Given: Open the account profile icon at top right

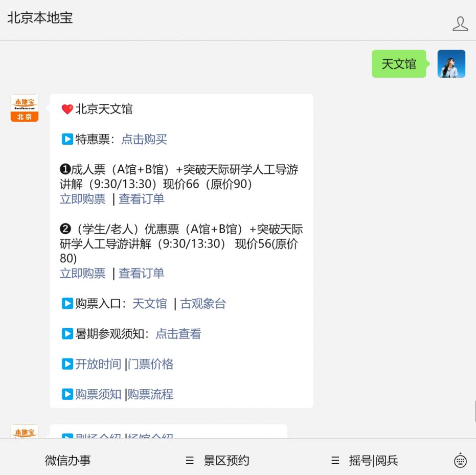Looking at the screenshot, I should pyautogui.click(x=460, y=24).
